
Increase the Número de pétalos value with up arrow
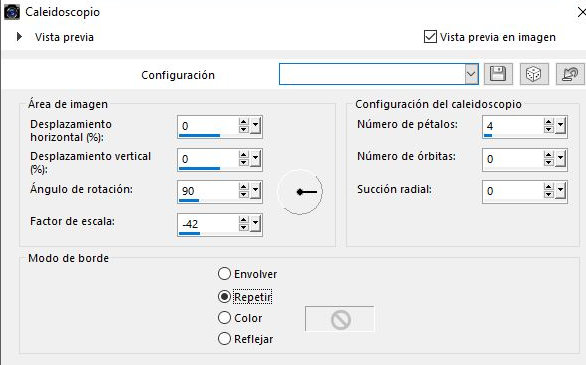[x=549, y=122]
